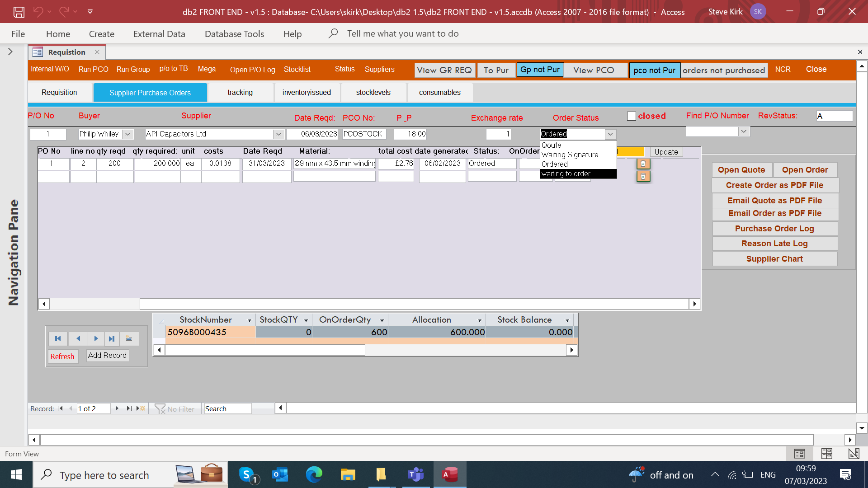This screenshot has width=868, height=488.
Task: Jump to last record with blue navigation button
Action: click(112, 338)
